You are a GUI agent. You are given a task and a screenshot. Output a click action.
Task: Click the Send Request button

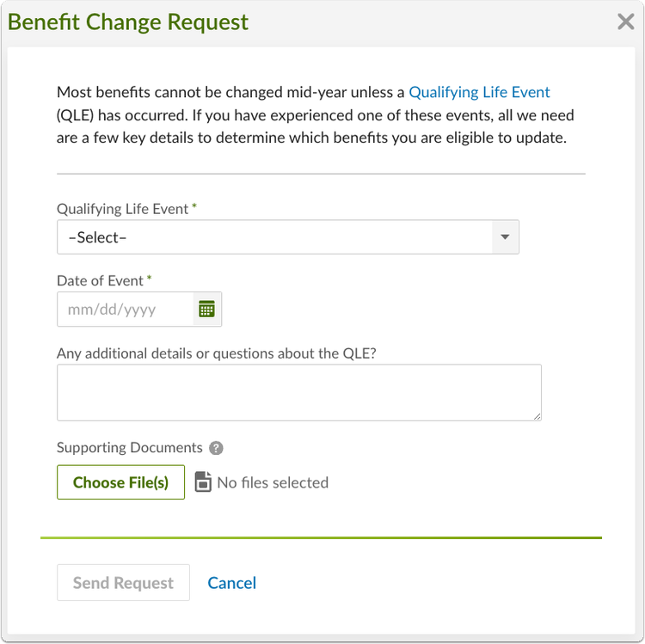[x=123, y=582]
